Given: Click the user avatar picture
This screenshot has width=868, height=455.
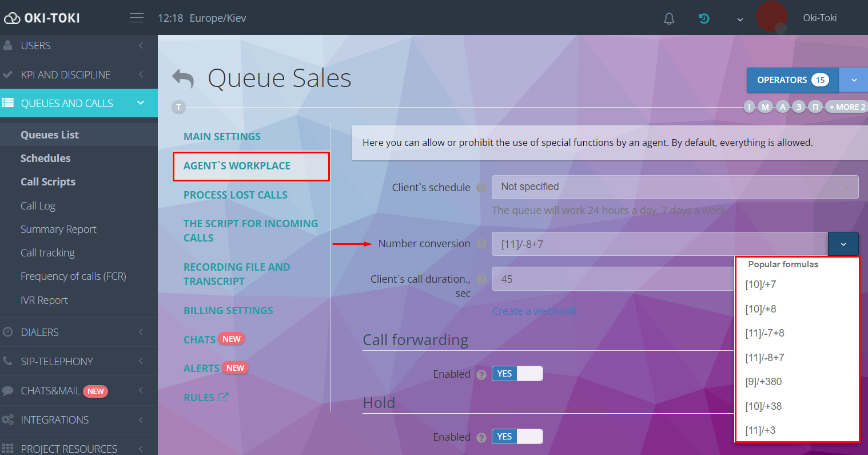Looking at the screenshot, I should 771,17.
